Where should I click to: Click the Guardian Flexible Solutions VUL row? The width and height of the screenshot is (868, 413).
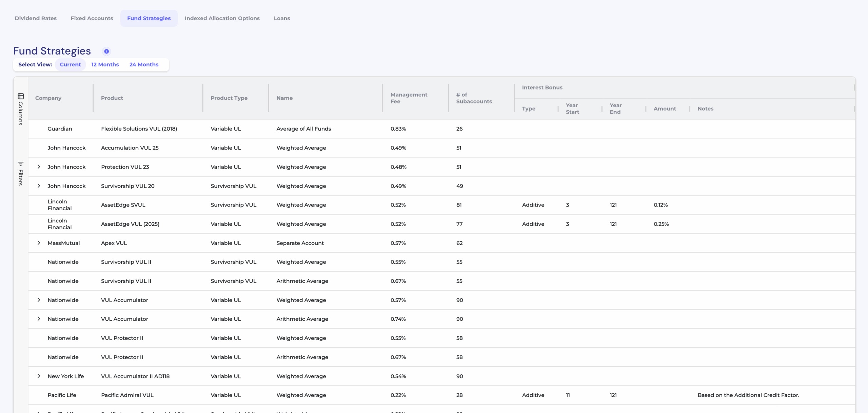139,129
